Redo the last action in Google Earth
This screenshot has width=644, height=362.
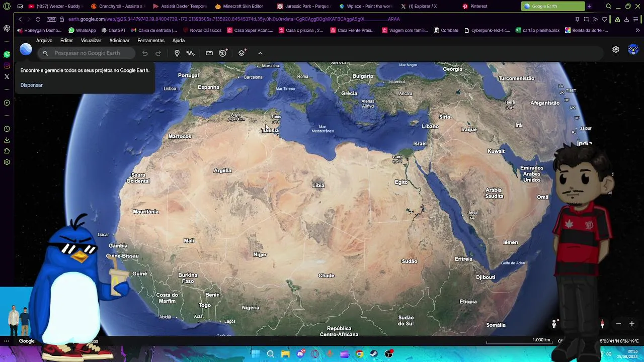[x=158, y=53]
